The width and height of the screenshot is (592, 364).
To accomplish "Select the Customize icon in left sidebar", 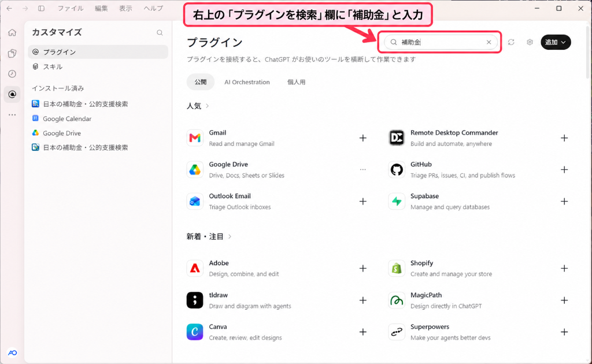I will coord(12,94).
